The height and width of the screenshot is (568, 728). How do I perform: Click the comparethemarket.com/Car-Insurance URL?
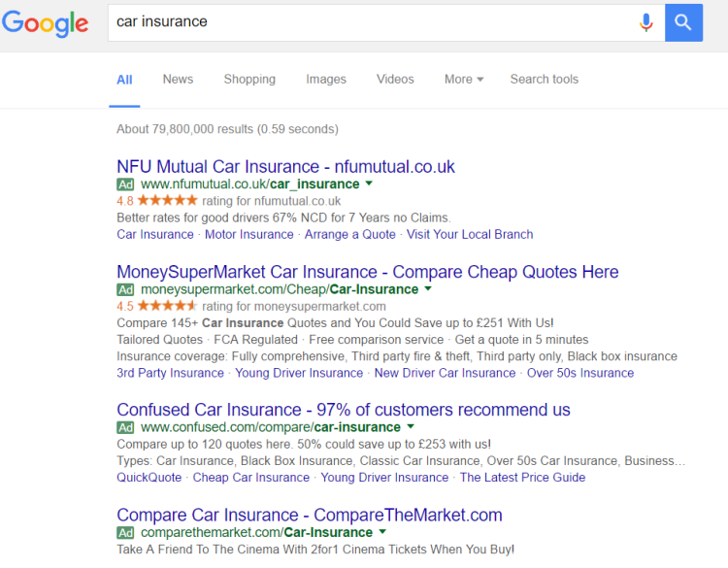coord(257,533)
